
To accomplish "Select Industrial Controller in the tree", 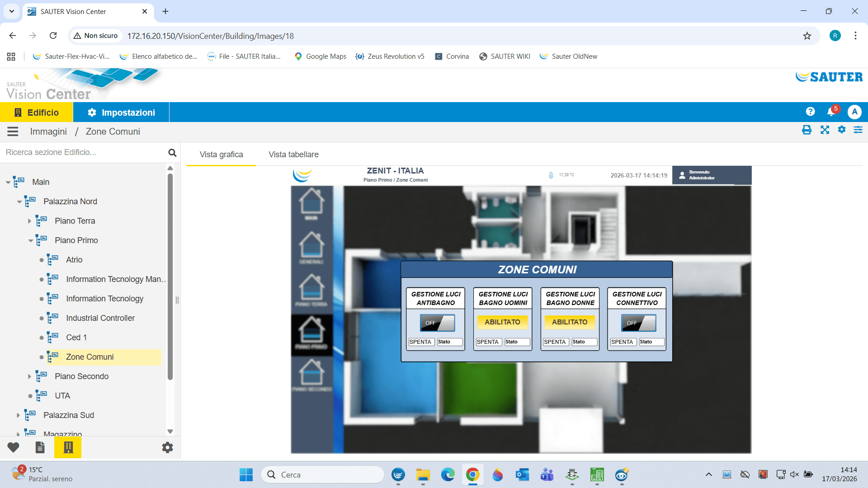I will click(100, 318).
